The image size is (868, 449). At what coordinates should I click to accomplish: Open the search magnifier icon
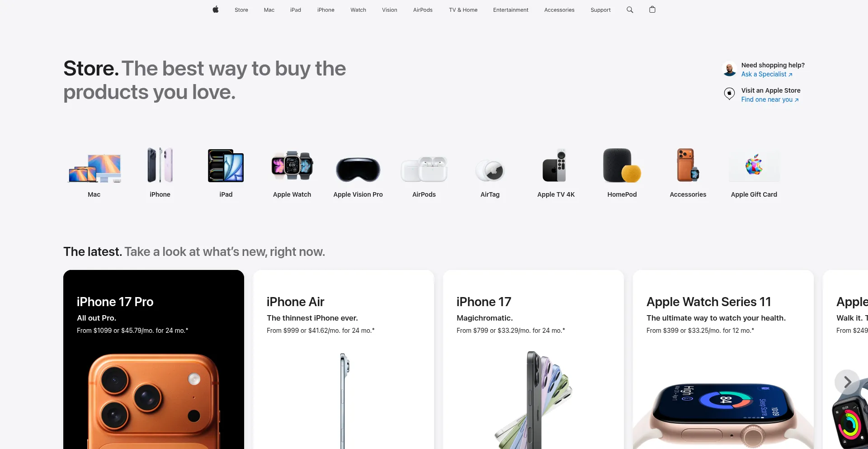630,9
